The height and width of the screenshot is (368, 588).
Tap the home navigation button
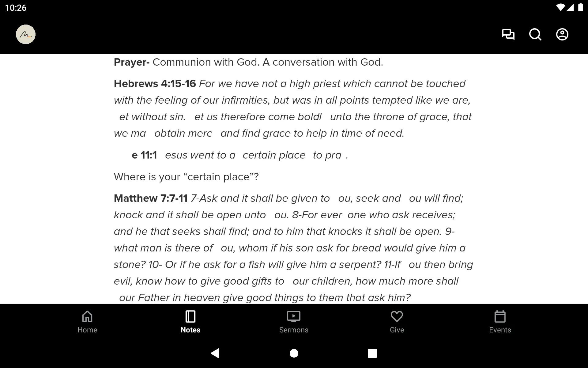click(x=88, y=321)
